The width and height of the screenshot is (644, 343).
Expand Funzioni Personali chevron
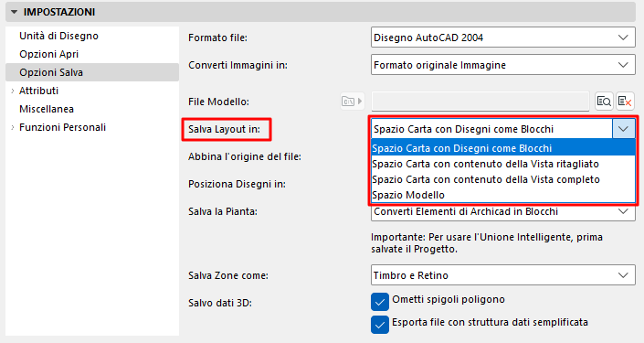pos(12,127)
